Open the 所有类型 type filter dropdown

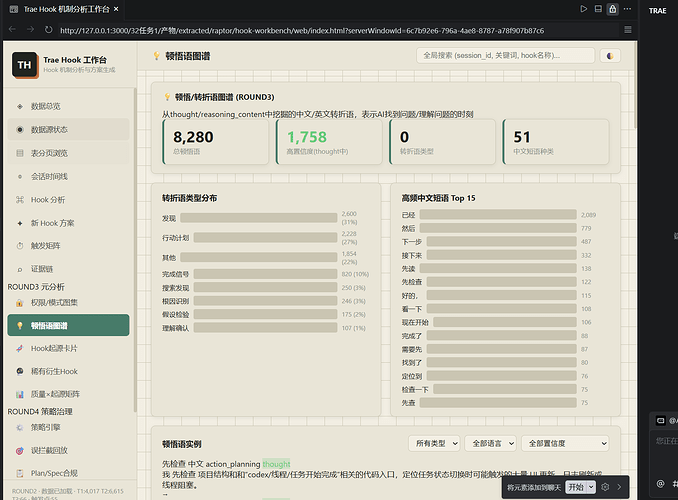pyautogui.click(x=434, y=443)
